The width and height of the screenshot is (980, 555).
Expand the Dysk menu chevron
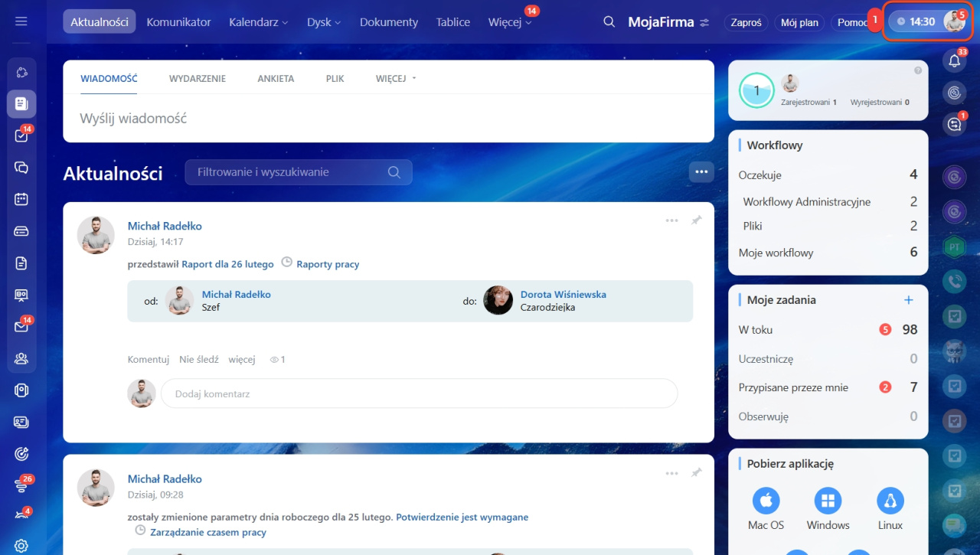(x=338, y=23)
